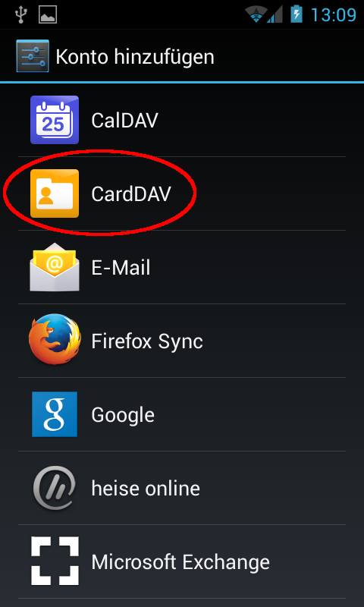Tap the Microsoft Exchange icon
The width and height of the screenshot is (364, 607).
pos(55,561)
